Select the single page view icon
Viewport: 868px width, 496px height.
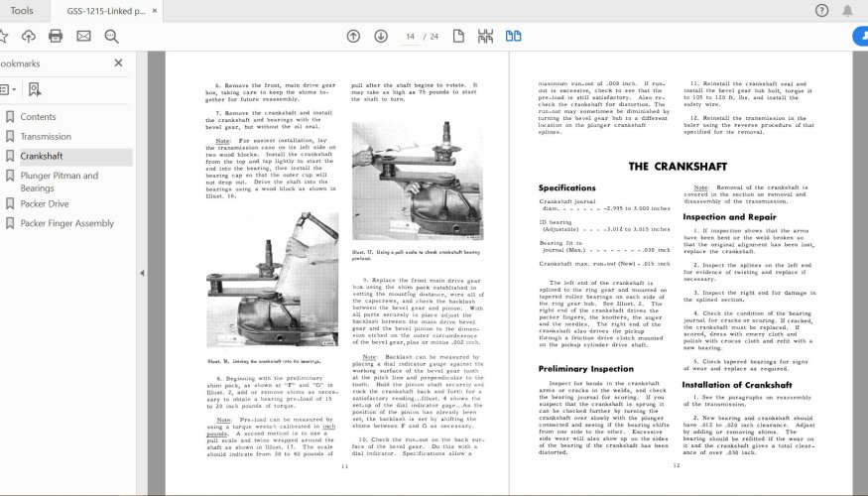458,36
